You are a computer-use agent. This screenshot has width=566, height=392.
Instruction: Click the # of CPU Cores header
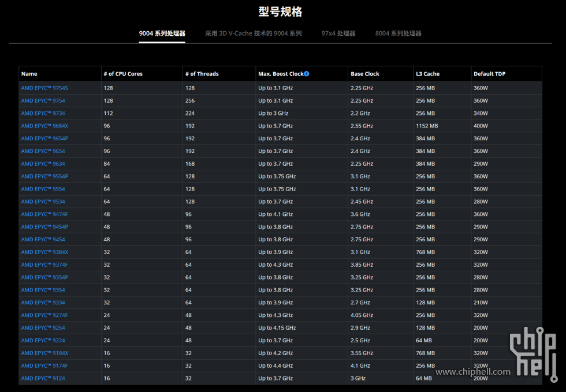(123, 74)
